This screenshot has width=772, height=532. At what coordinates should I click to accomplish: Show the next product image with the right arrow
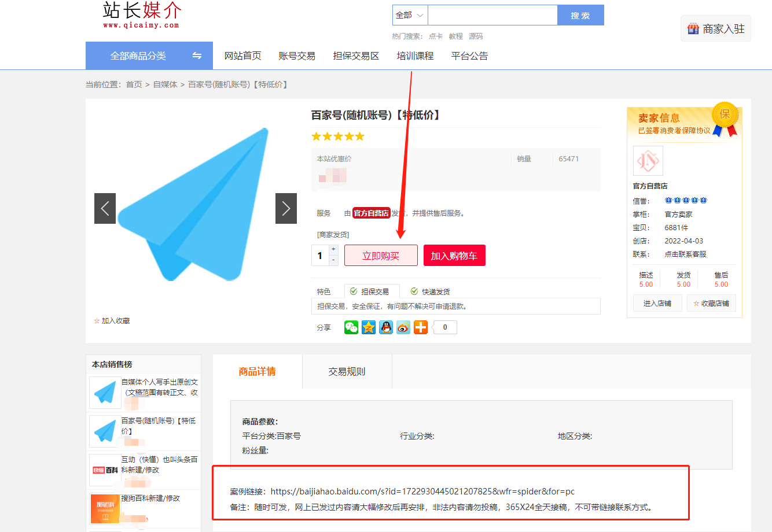coord(286,208)
